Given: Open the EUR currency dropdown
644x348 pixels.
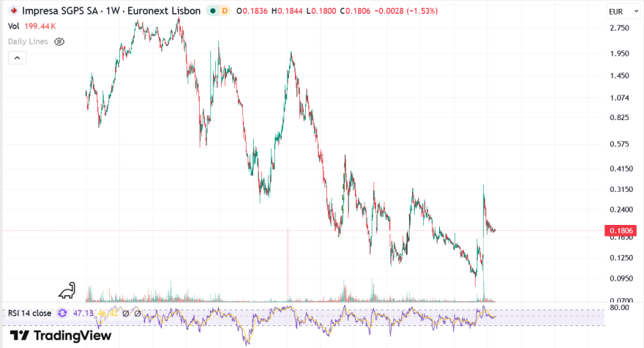Looking at the screenshot, I should click(624, 12).
